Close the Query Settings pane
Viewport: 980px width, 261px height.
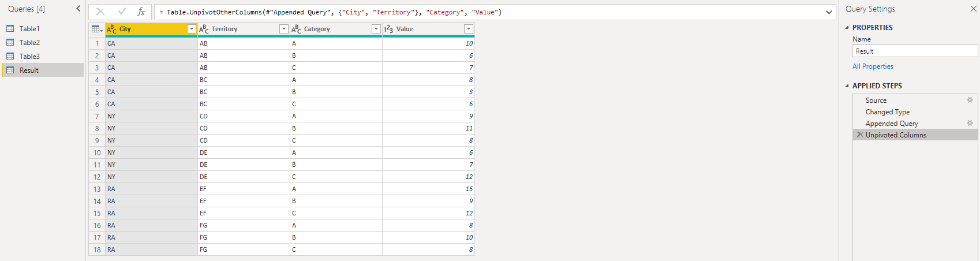(973, 9)
